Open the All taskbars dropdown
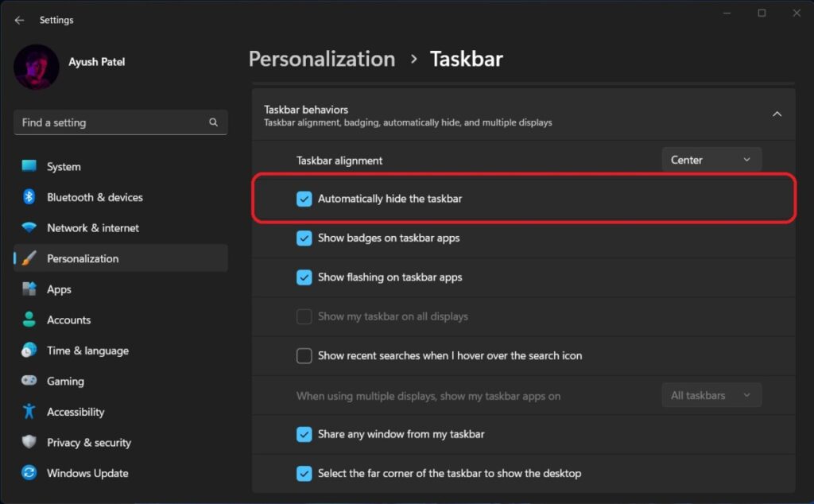The width and height of the screenshot is (814, 504). click(711, 395)
